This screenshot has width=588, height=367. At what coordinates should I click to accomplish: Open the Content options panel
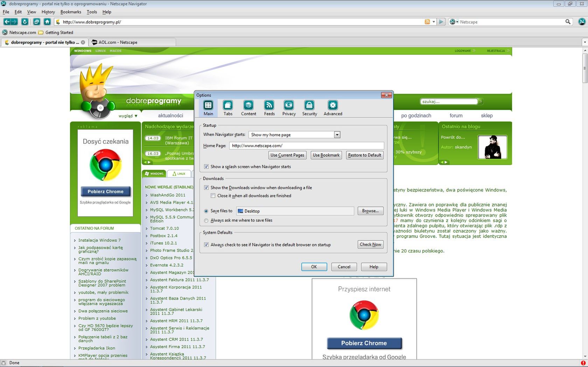[x=248, y=108]
